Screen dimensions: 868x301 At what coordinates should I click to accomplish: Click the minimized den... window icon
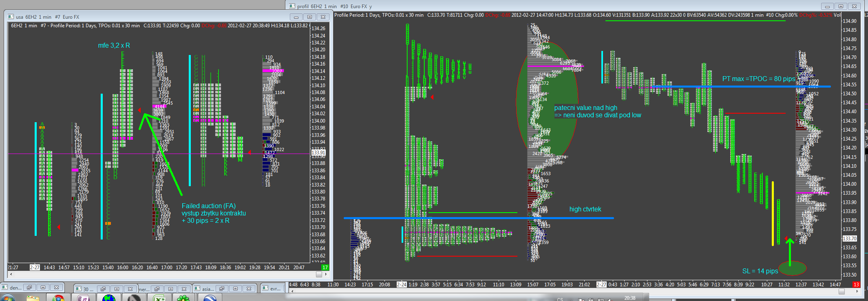4,288
